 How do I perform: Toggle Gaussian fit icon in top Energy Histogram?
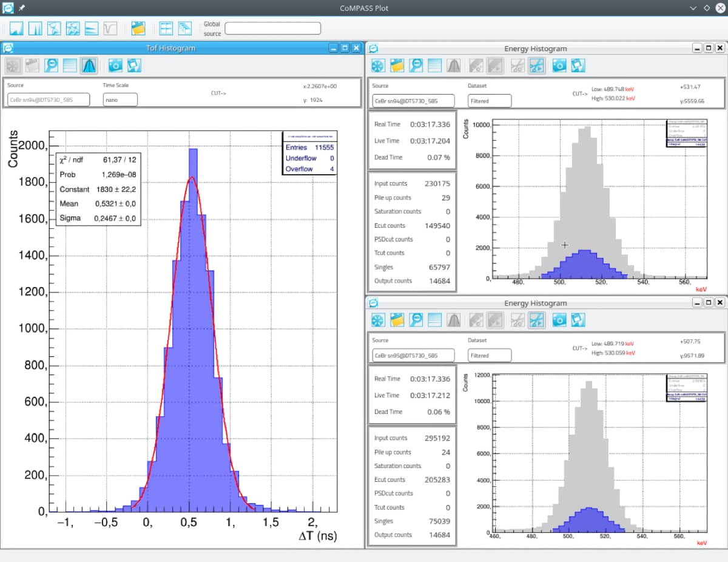(453, 65)
